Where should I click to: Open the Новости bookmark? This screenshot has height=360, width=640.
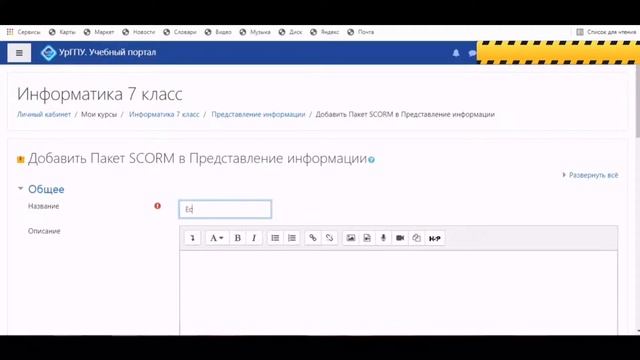click(x=139, y=32)
